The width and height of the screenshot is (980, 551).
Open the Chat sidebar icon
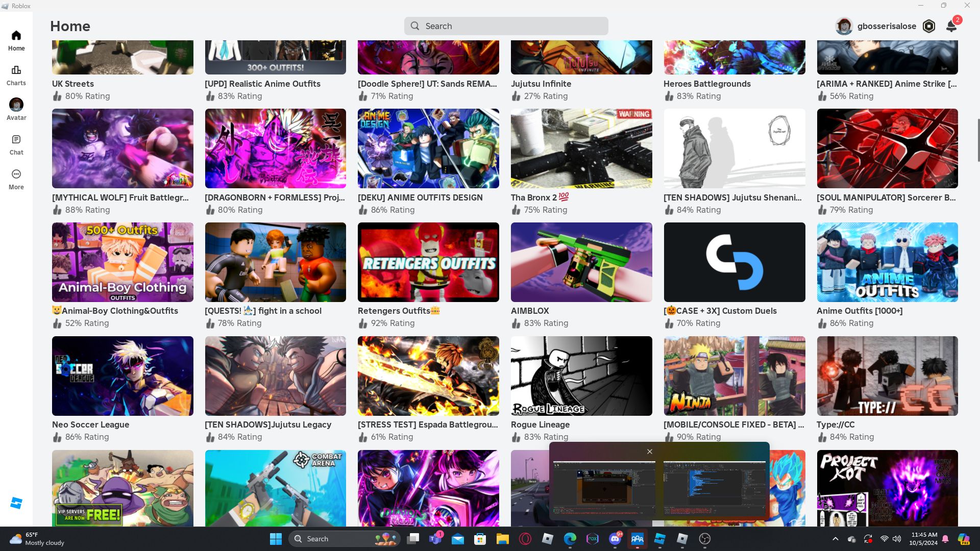pyautogui.click(x=16, y=144)
